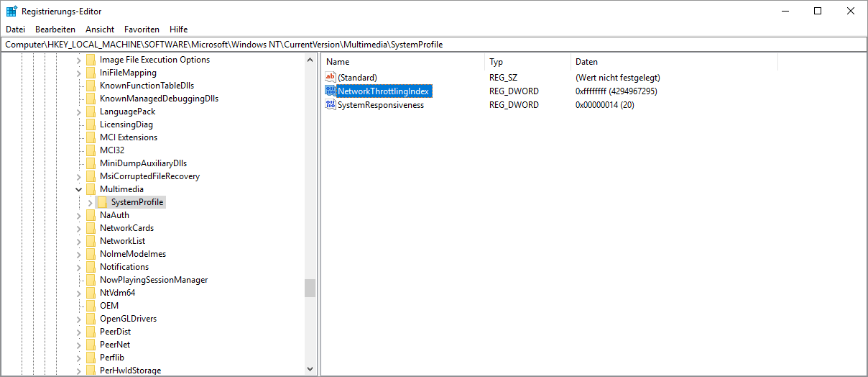Open the Datei menu
This screenshot has height=377, width=868.
pyautogui.click(x=15, y=29)
